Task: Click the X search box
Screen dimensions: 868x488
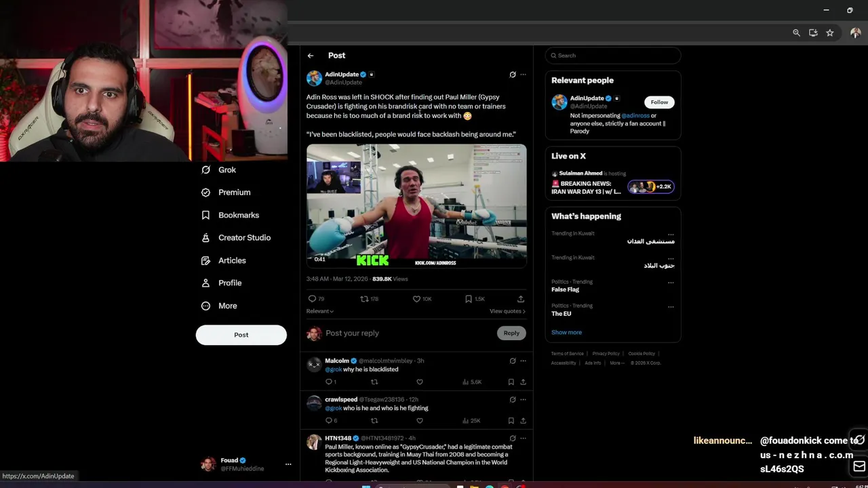Action: tap(613, 56)
